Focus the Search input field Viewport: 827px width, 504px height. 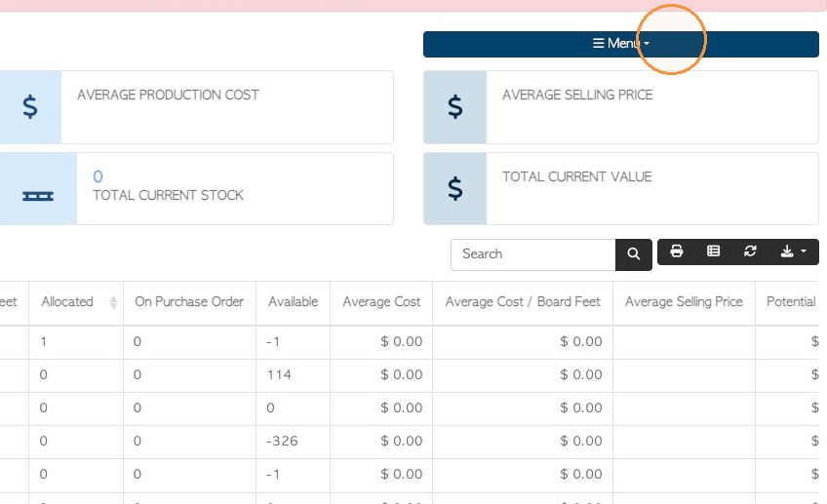click(x=533, y=254)
